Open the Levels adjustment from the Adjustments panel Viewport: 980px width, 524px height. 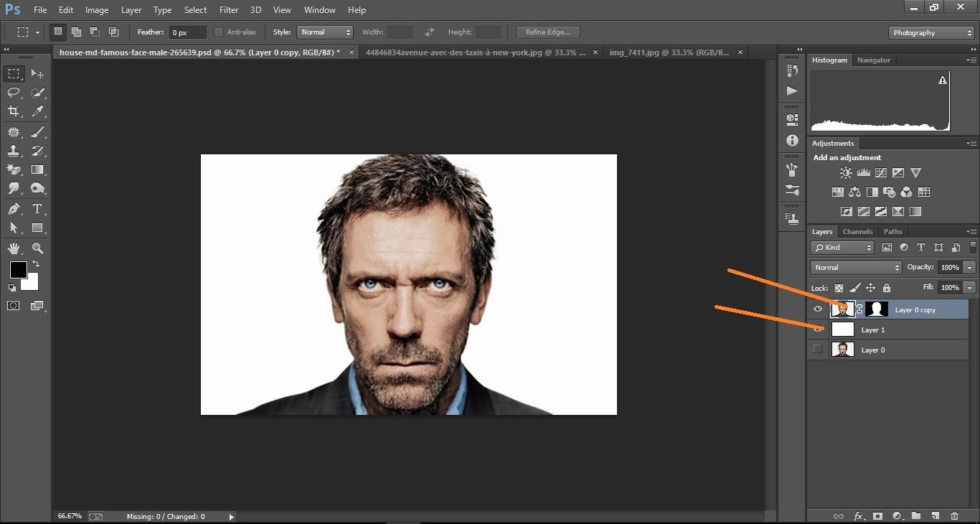(863, 172)
